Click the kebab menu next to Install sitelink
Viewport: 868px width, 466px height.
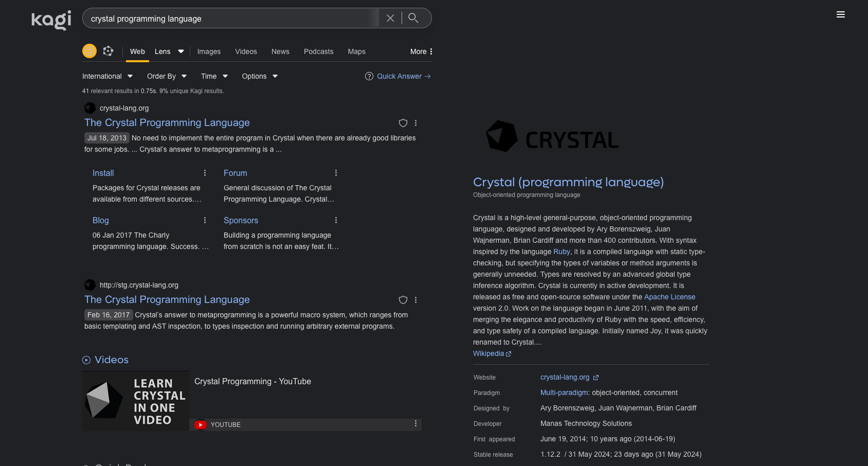pos(205,173)
